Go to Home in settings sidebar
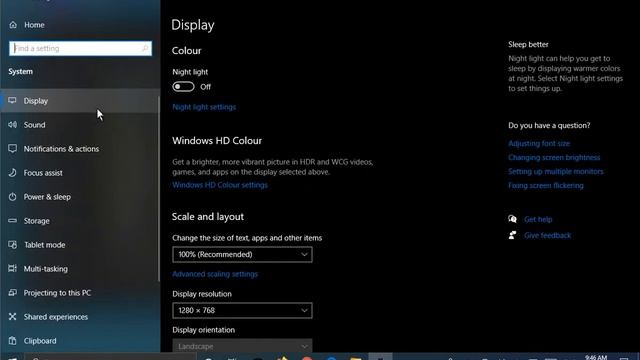This screenshot has width=640, height=360. click(x=34, y=25)
